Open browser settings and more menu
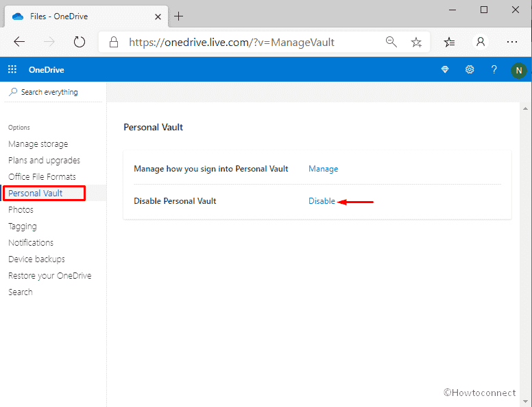The width and height of the screenshot is (532, 407). pyautogui.click(x=511, y=42)
